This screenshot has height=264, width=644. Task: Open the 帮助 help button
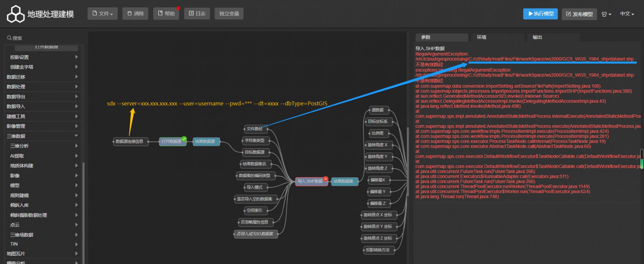(166, 14)
